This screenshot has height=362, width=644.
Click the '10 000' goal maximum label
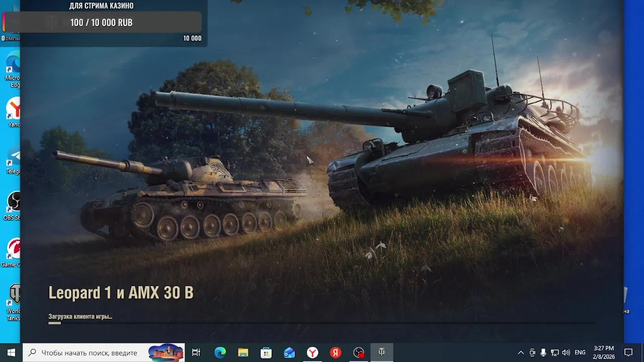pyautogui.click(x=192, y=38)
